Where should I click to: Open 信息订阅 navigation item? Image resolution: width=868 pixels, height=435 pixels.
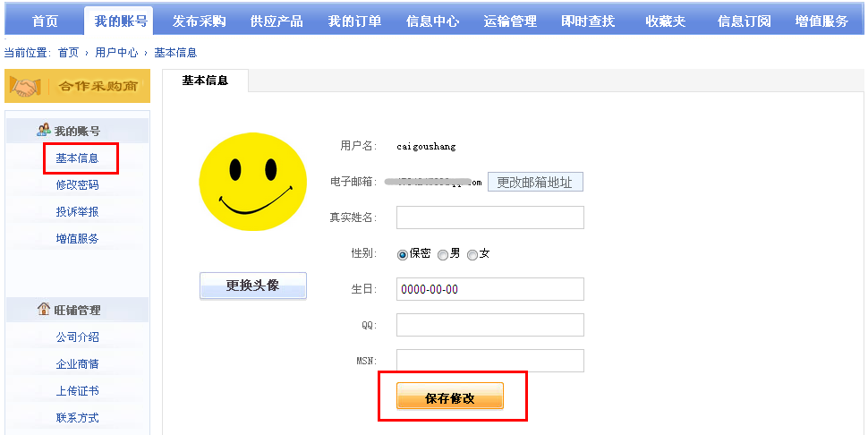(x=744, y=21)
